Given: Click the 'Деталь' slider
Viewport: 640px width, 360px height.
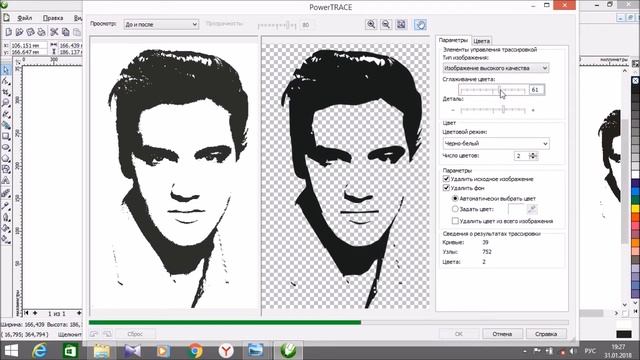Looking at the screenshot, I should 493,110.
